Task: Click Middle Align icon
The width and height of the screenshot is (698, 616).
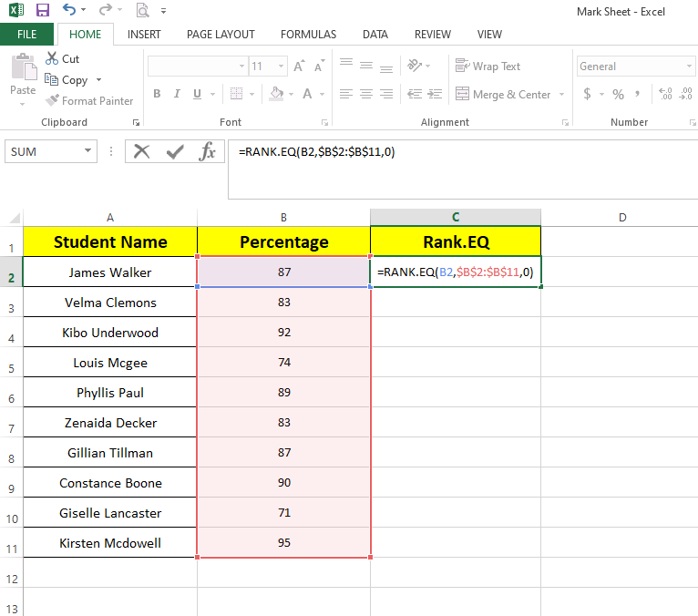Action: (366, 66)
